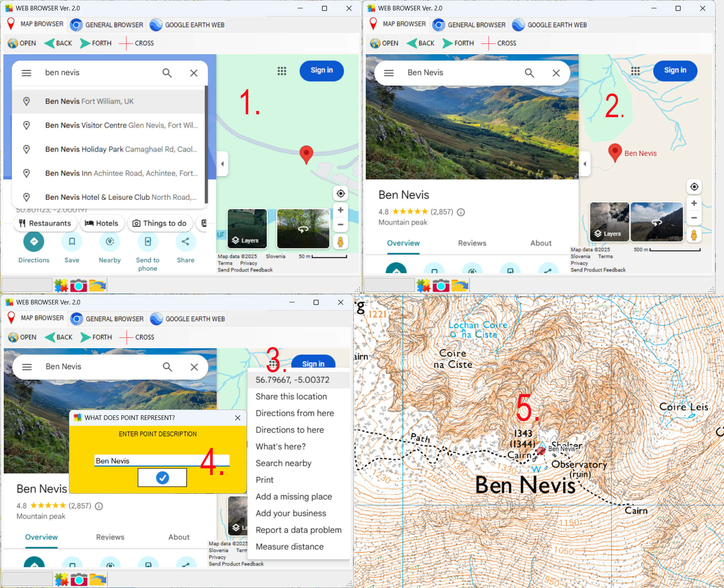Click Sign in button in top-right window
The height and width of the screenshot is (588, 724).
[x=675, y=70]
